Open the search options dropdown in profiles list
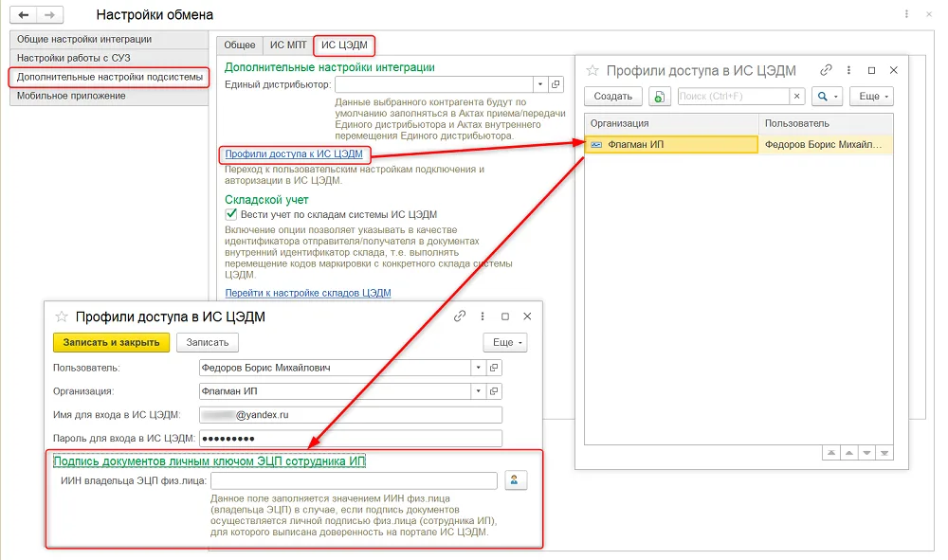 point(827,96)
